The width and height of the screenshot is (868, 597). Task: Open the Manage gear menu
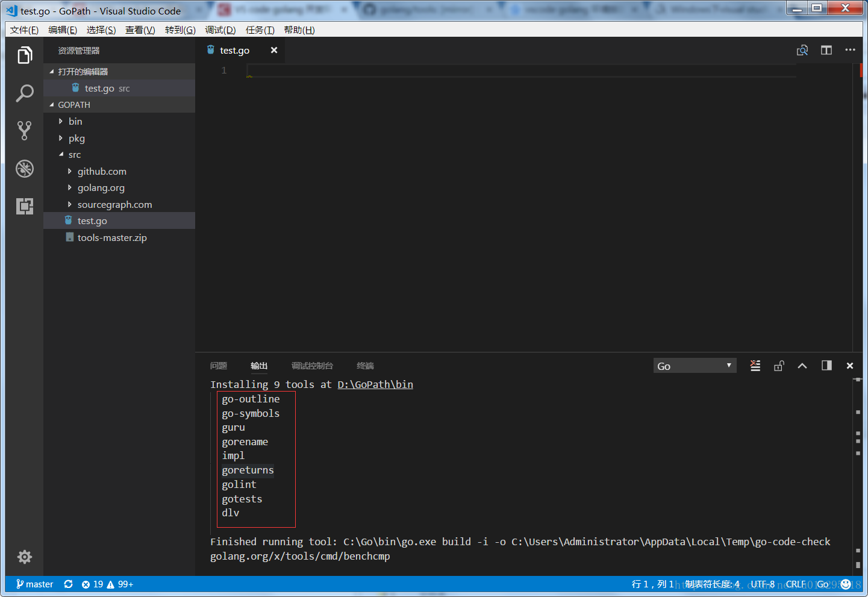coord(24,557)
